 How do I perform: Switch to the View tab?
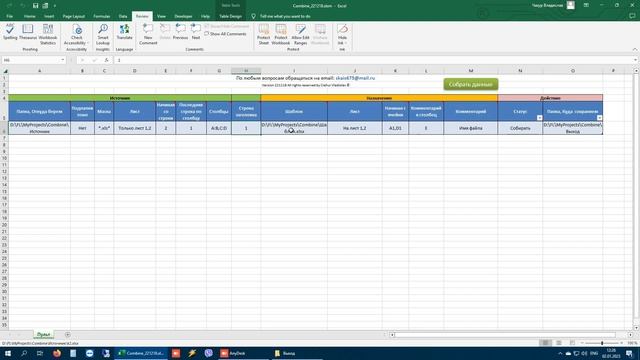(161, 16)
